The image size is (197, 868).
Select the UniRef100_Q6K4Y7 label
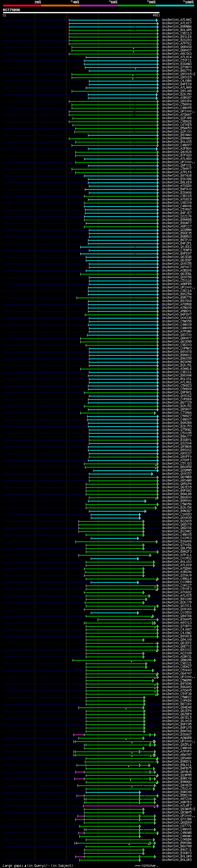coord(177,338)
